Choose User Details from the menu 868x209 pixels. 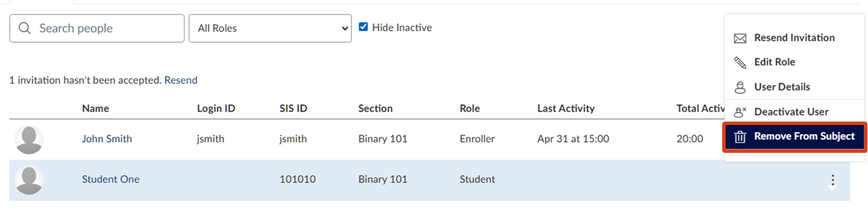[794, 87]
